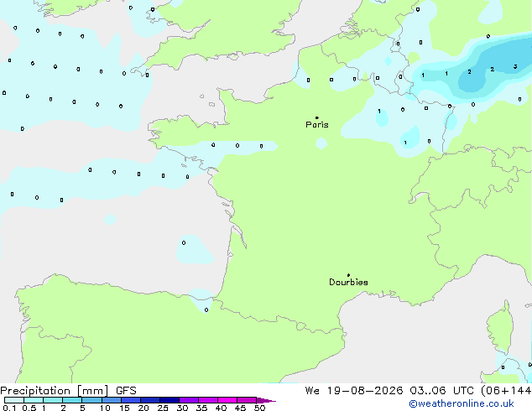Click the '03..06 UTC' time text
The image size is (532, 411).
point(441,391)
